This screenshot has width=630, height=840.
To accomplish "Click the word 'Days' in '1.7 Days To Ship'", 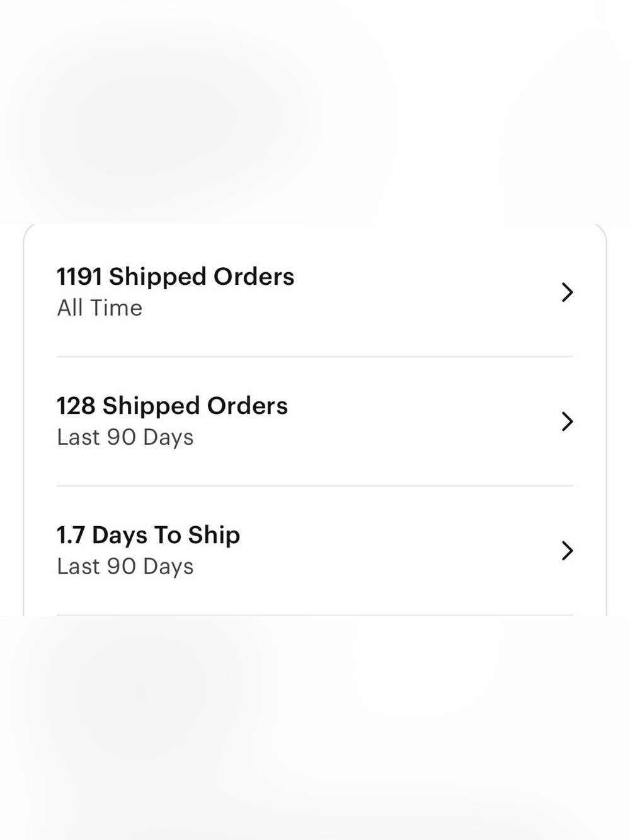I will 120,535.
